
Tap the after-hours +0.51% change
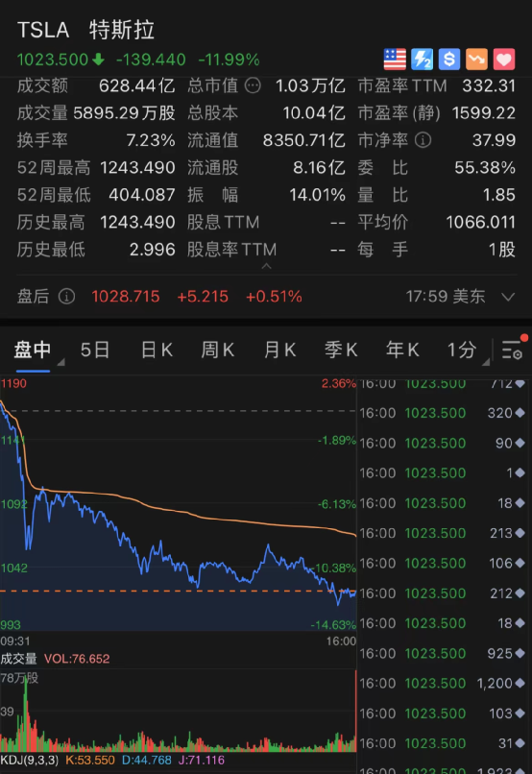pyautogui.click(x=274, y=297)
